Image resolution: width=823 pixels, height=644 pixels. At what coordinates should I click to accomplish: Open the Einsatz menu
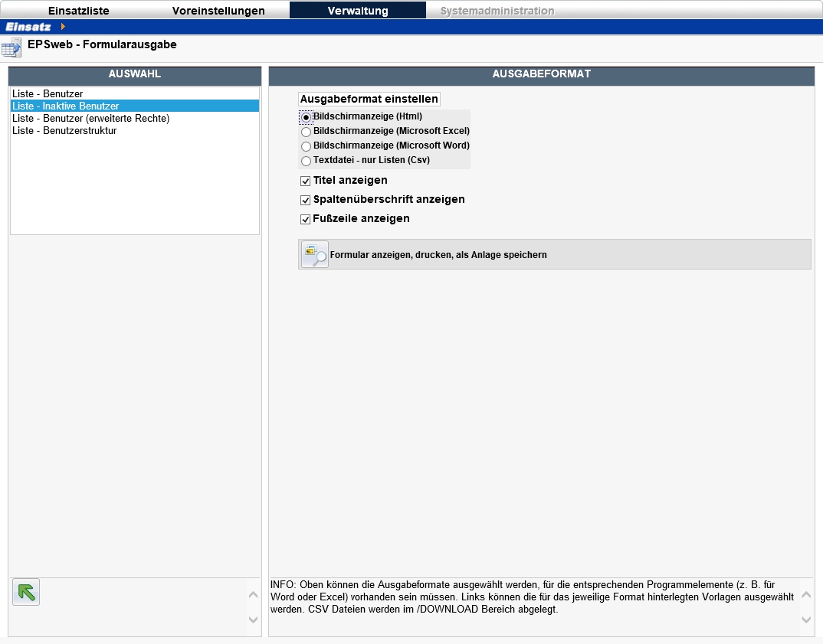(x=28, y=27)
